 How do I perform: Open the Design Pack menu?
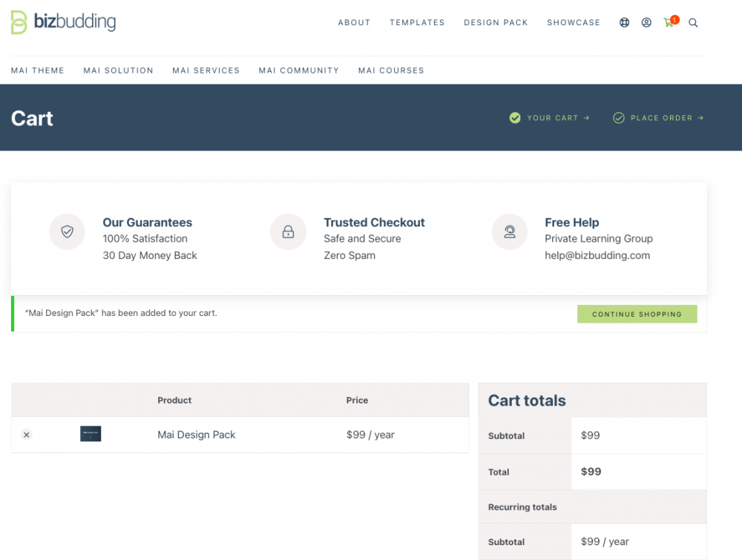coord(496,23)
